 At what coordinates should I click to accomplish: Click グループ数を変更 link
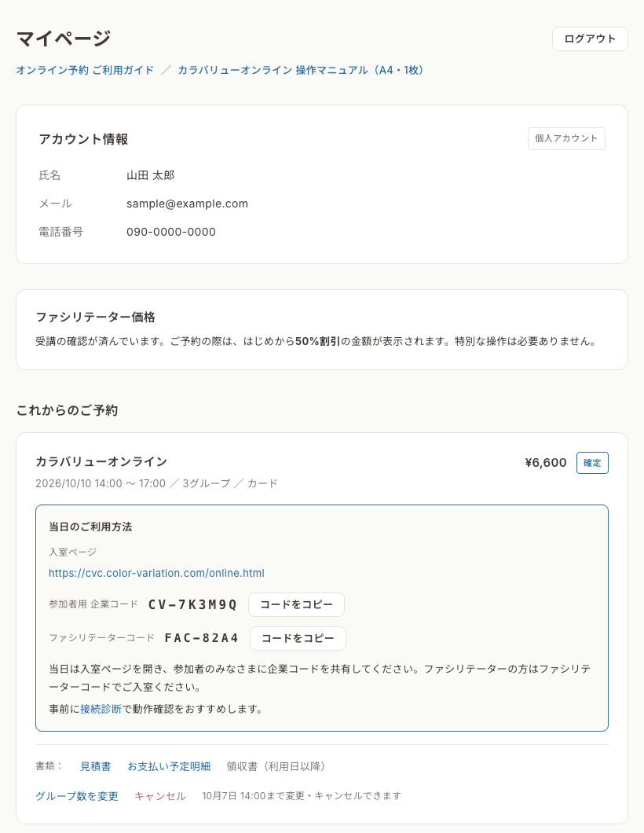point(77,796)
